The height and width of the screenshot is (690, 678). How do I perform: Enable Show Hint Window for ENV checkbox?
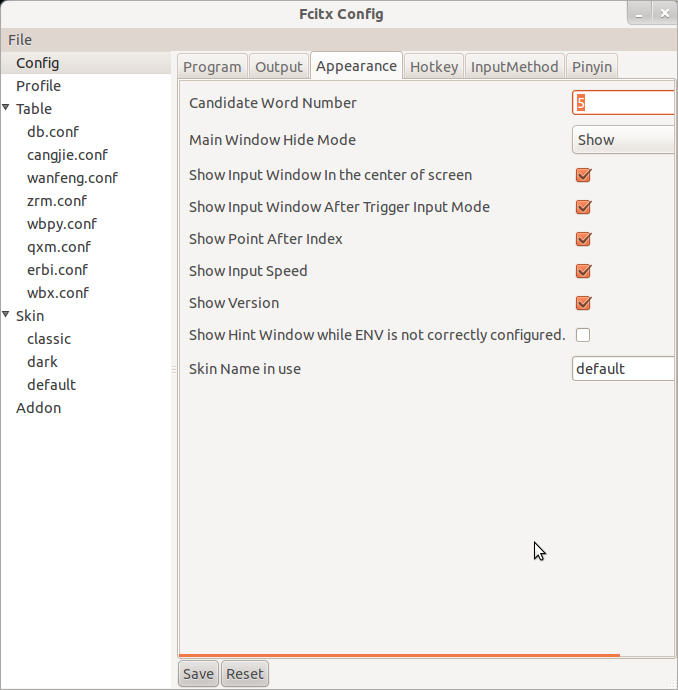[583, 335]
